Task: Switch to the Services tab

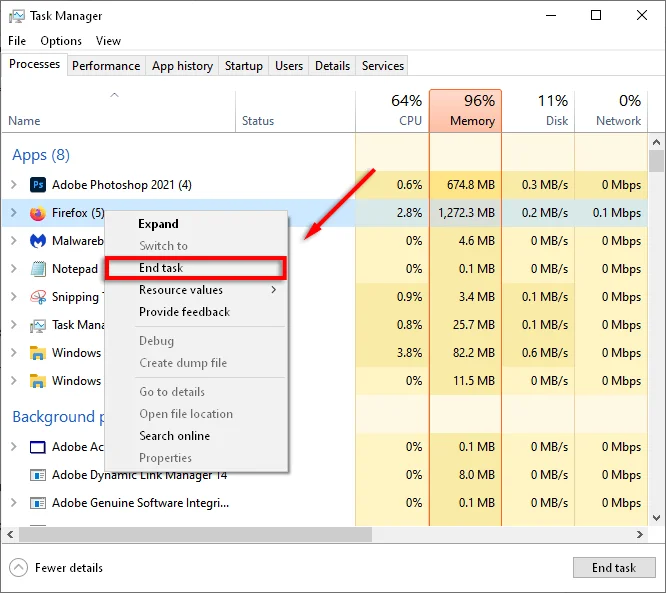Action: (383, 66)
